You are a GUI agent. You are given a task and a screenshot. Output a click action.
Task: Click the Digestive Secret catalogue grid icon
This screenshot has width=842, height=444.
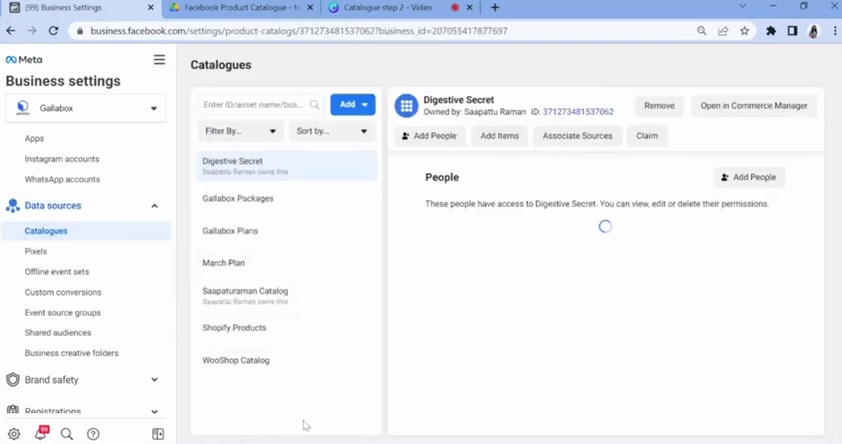click(407, 106)
